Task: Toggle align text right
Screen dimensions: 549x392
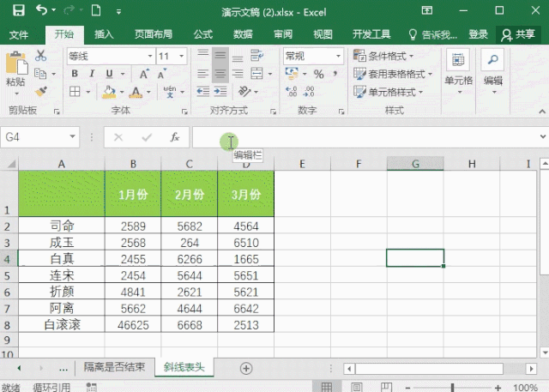Action: click(238, 74)
